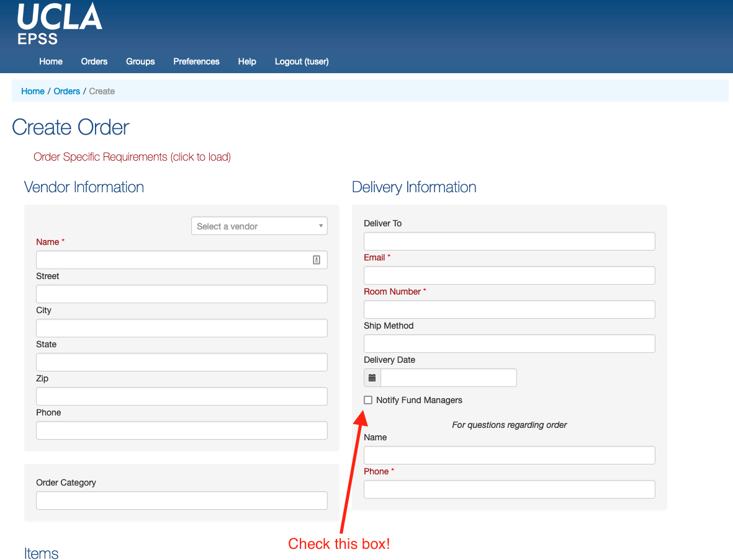This screenshot has width=733, height=560.
Task: Open the Select a vendor dropdown
Action: point(259,225)
